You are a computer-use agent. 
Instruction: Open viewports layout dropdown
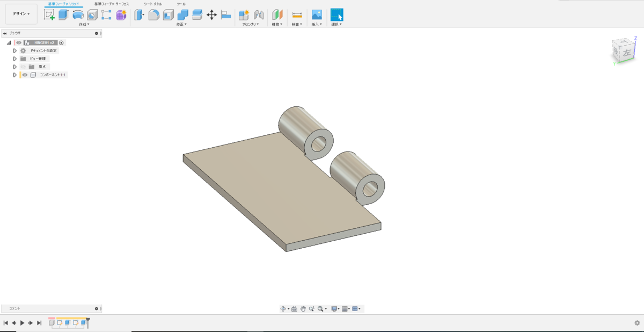click(x=356, y=309)
